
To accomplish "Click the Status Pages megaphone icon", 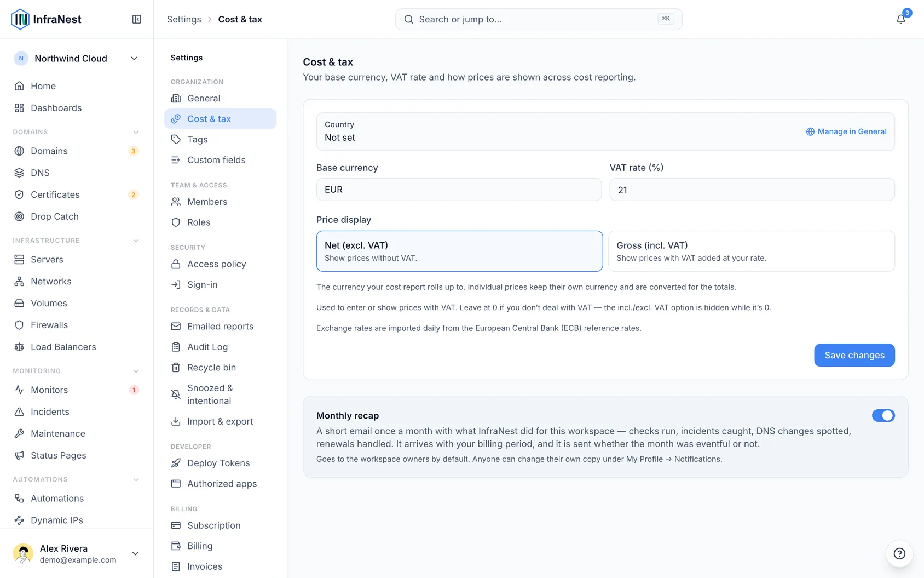I will coord(19,455).
